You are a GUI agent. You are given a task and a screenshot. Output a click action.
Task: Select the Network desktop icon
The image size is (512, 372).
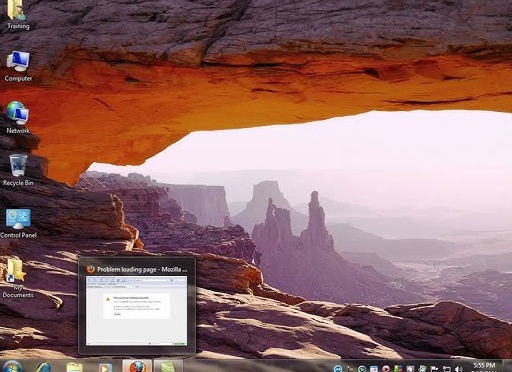tap(18, 118)
